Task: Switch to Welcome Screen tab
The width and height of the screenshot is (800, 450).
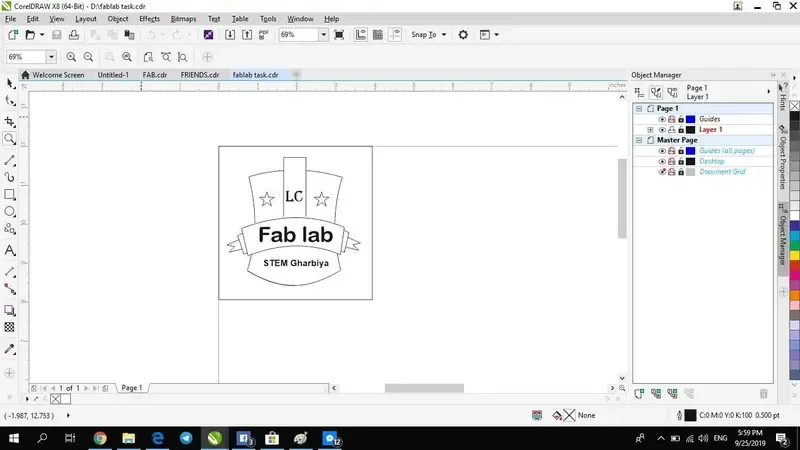Action: (53, 75)
